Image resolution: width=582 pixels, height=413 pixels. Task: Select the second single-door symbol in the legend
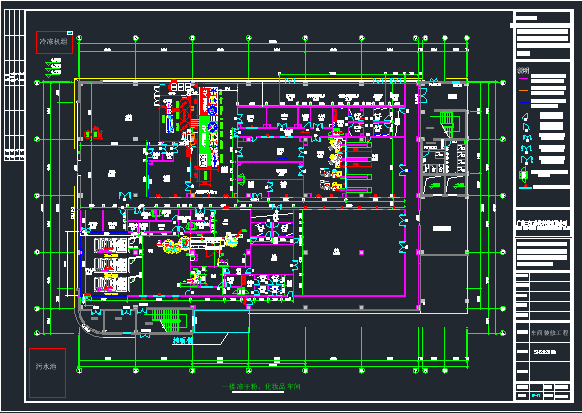point(526,127)
